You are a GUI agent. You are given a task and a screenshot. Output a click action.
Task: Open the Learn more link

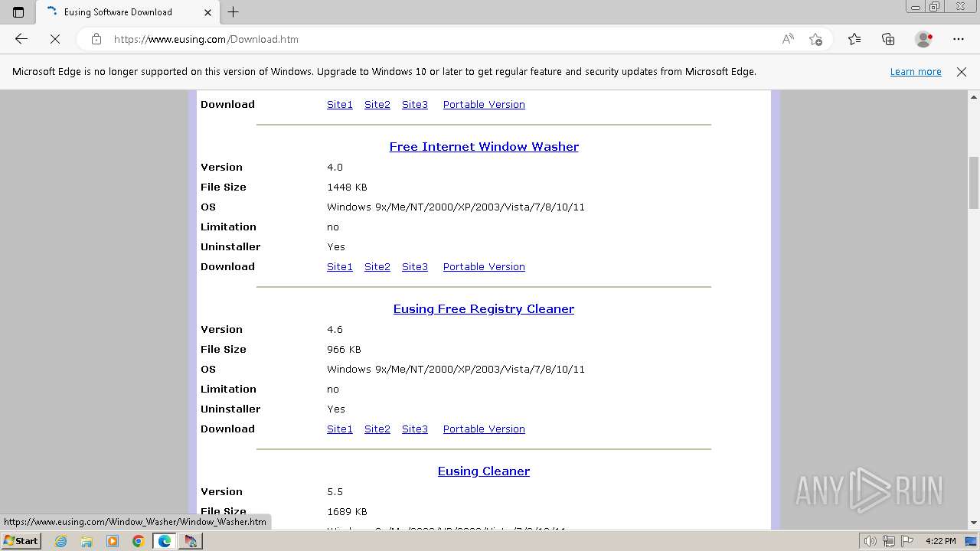[916, 72]
